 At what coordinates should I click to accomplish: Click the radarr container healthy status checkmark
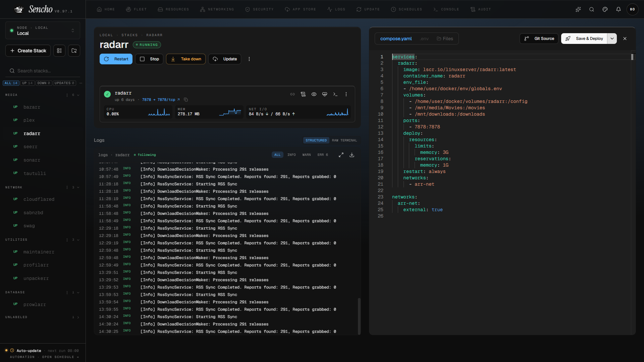coord(107,94)
